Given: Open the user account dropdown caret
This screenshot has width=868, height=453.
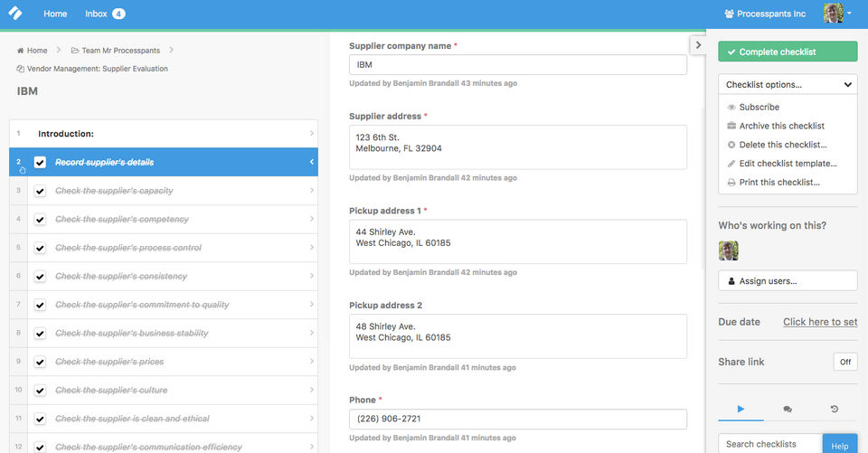Looking at the screenshot, I should pos(849,14).
